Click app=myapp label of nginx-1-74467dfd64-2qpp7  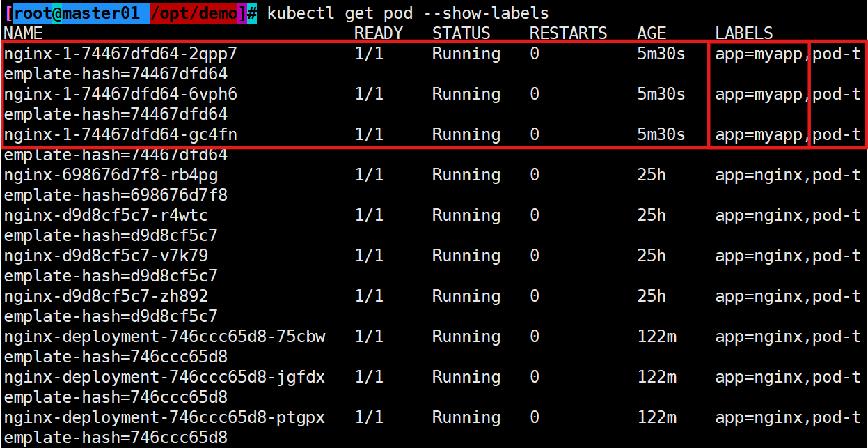click(x=759, y=54)
